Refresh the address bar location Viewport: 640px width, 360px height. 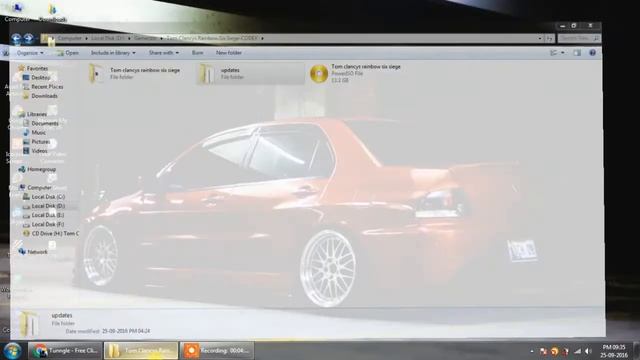(x=550, y=38)
